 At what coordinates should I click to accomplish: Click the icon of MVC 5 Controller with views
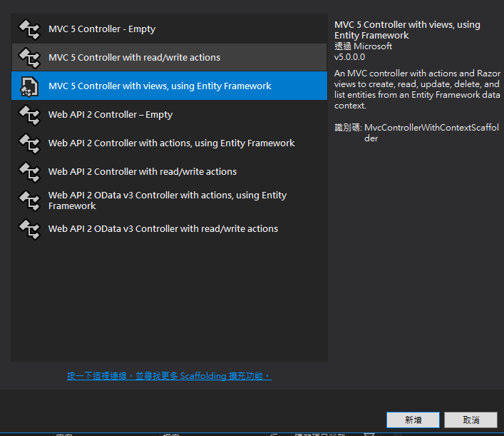coord(29,86)
